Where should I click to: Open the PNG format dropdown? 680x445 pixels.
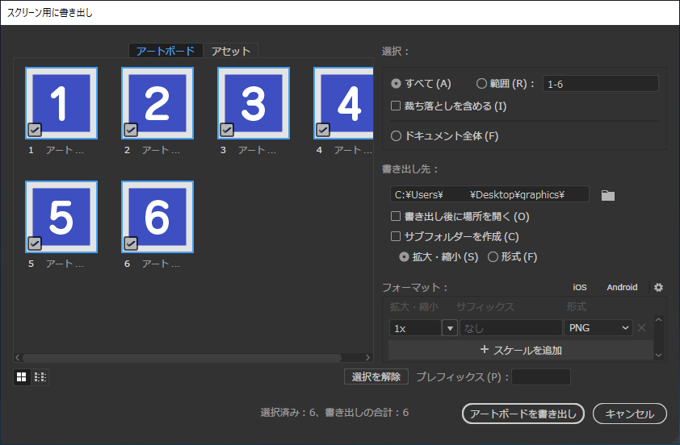(598, 328)
